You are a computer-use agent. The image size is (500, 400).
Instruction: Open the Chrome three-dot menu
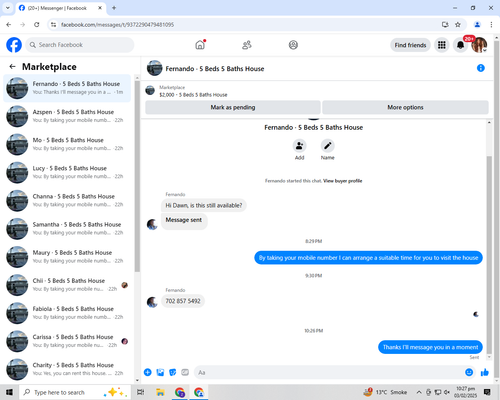491,24
